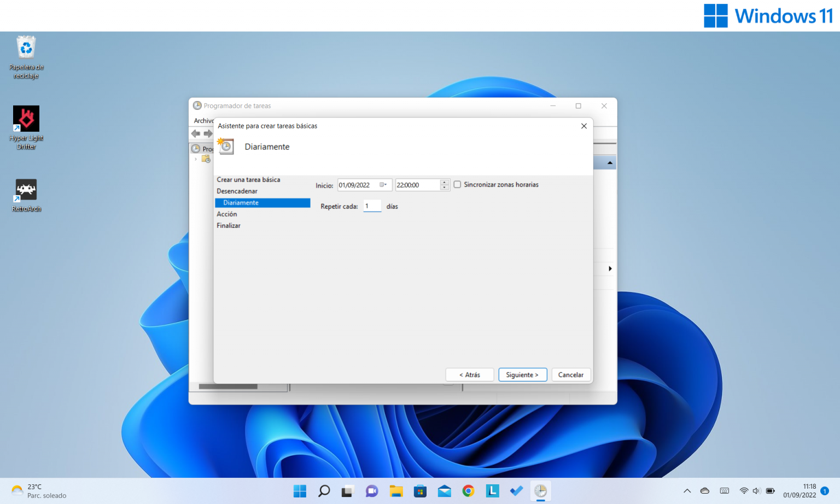Open Search from the taskbar
Image resolution: width=840 pixels, height=504 pixels.
pyautogui.click(x=324, y=490)
